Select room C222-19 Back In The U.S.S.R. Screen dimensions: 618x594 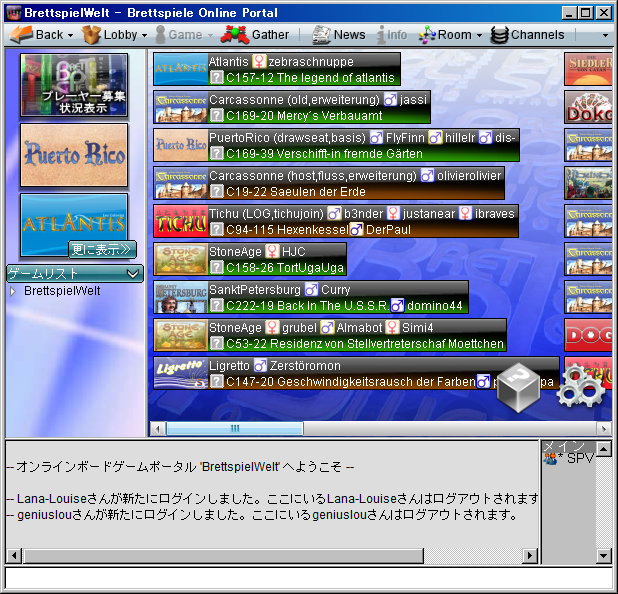coord(308,306)
